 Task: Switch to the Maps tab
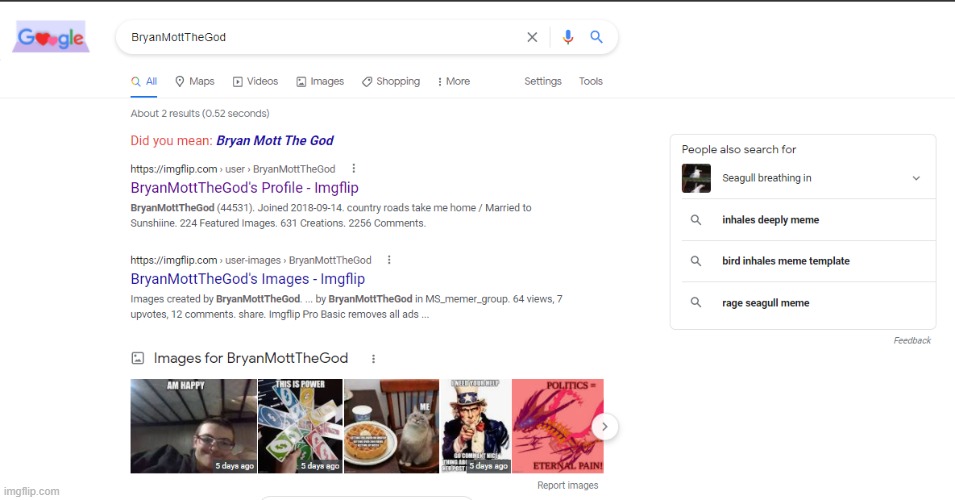tap(195, 81)
